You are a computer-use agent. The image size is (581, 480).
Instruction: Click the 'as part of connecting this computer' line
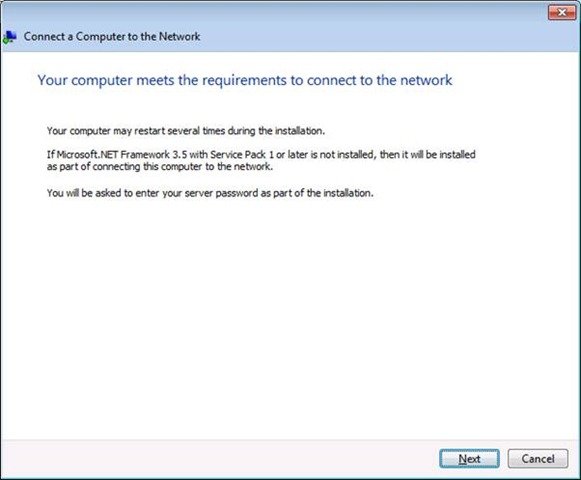(160, 166)
